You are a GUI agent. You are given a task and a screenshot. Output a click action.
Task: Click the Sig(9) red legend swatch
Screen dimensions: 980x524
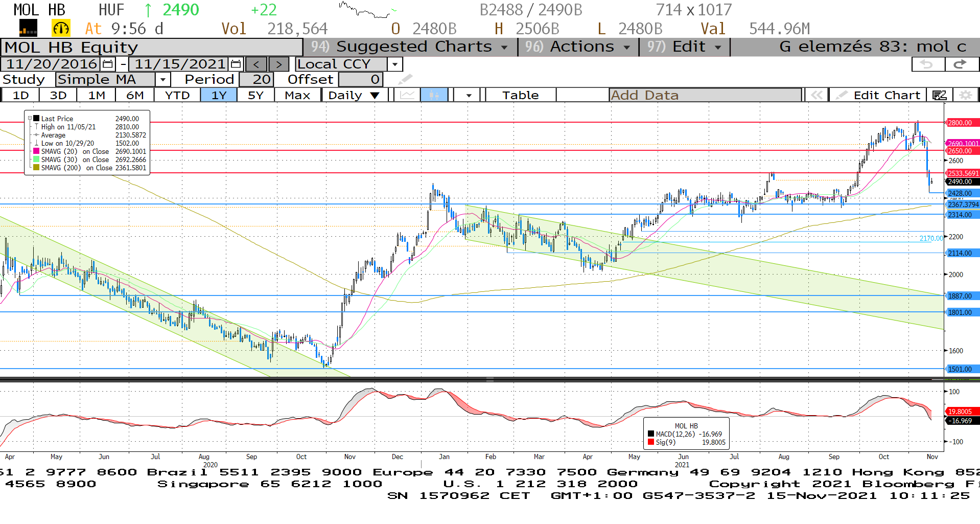651,442
